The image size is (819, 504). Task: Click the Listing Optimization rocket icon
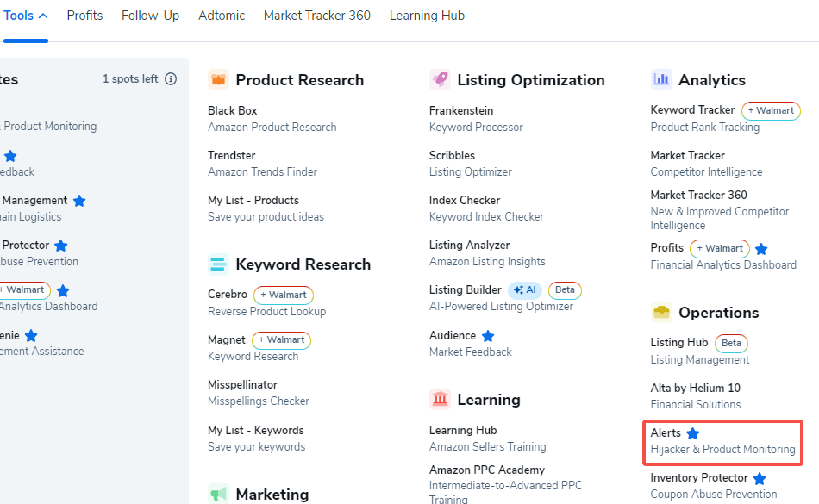coord(440,80)
